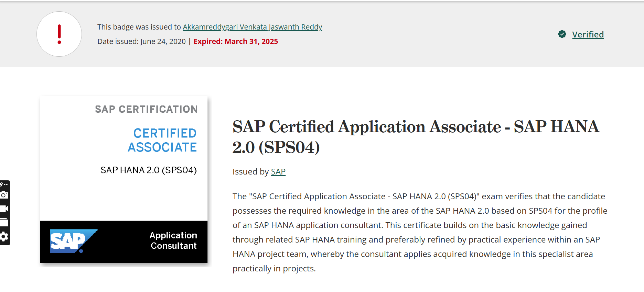
Task: Click the green verified checkmark icon
Action: (x=562, y=34)
